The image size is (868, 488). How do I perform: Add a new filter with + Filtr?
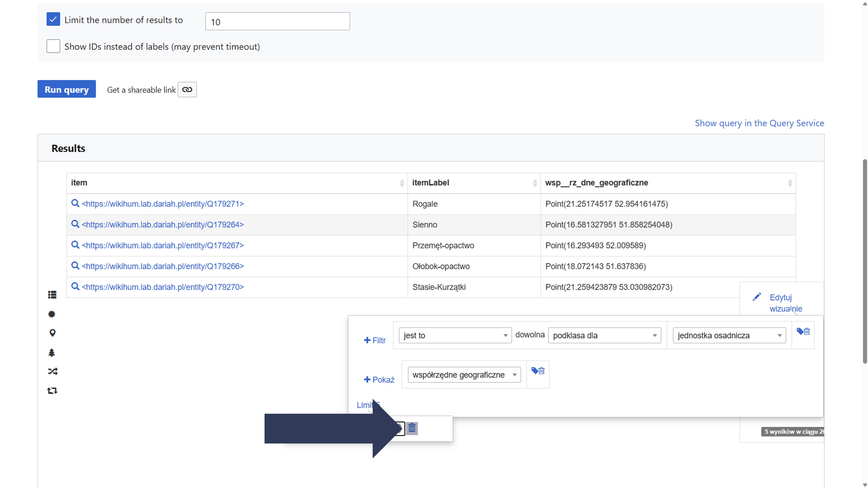pos(375,340)
